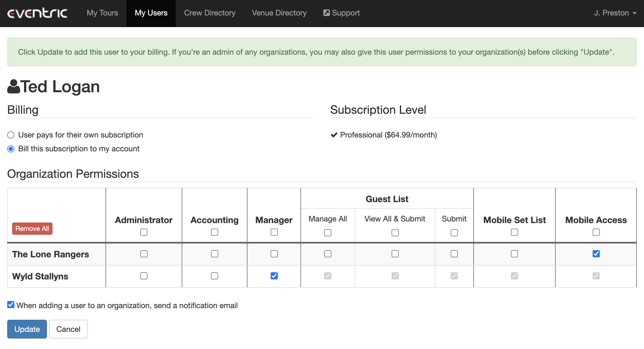Toggle the Manager header checkbox

(x=274, y=232)
